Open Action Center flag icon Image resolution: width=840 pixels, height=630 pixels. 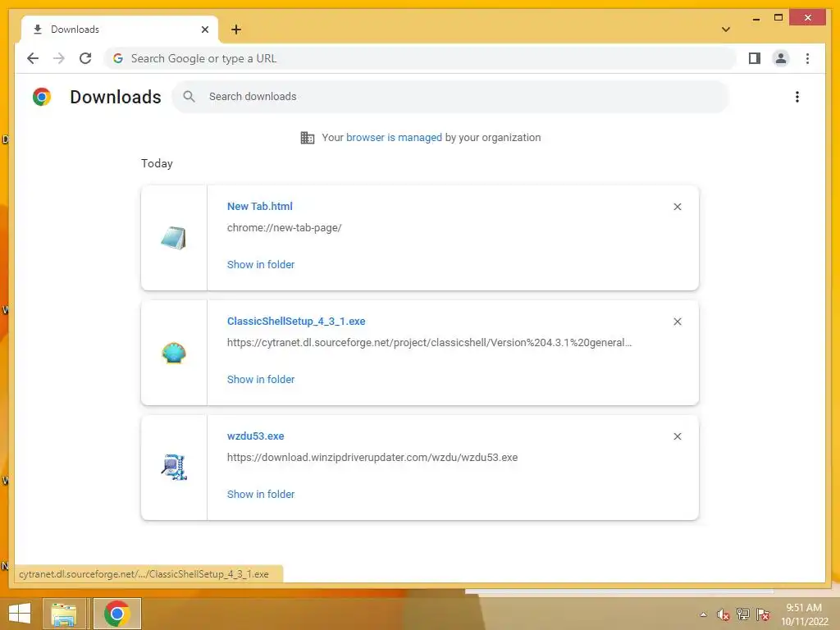point(763,614)
